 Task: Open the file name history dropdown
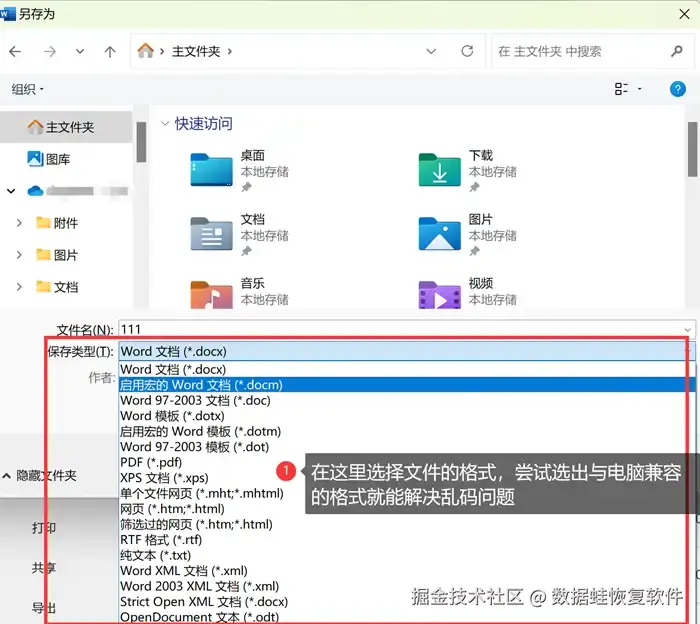coord(688,330)
